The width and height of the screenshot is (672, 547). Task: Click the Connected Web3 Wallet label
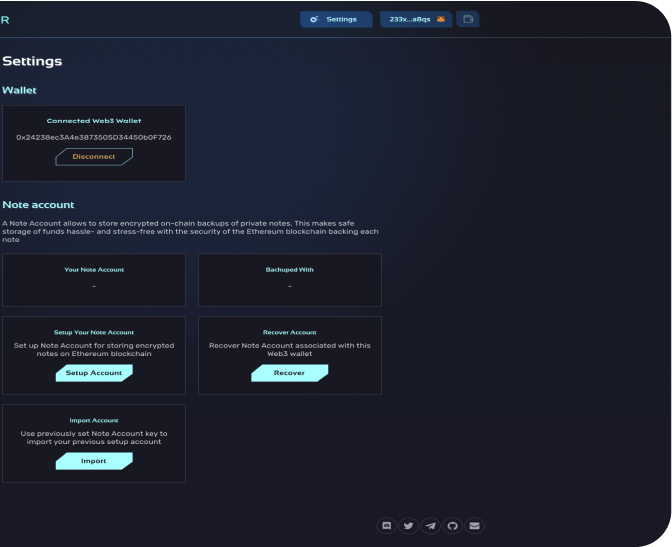(x=94, y=121)
